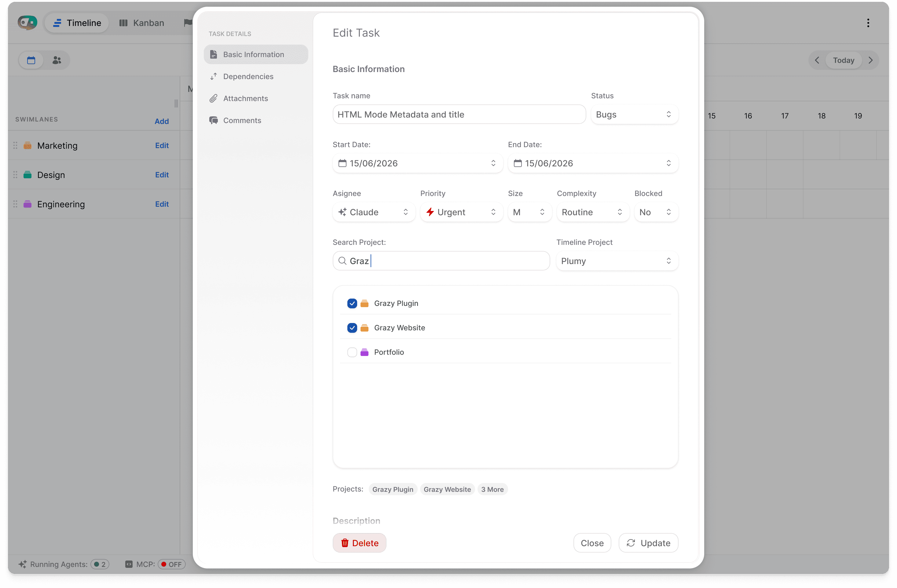Open the End Date picker
This screenshot has width=897, height=588.
click(593, 163)
